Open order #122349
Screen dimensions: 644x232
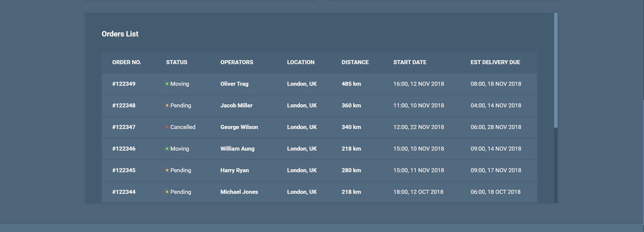(124, 84)
